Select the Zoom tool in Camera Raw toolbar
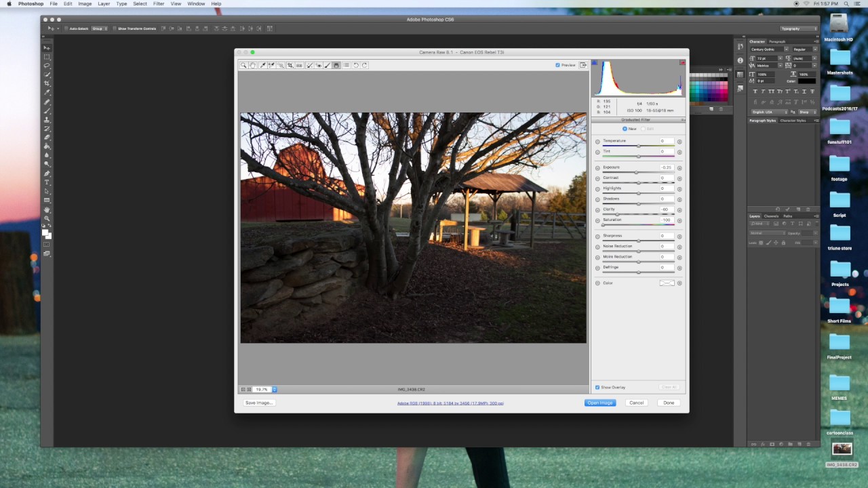Screen dimensions: 868x488 coord(243,65)
